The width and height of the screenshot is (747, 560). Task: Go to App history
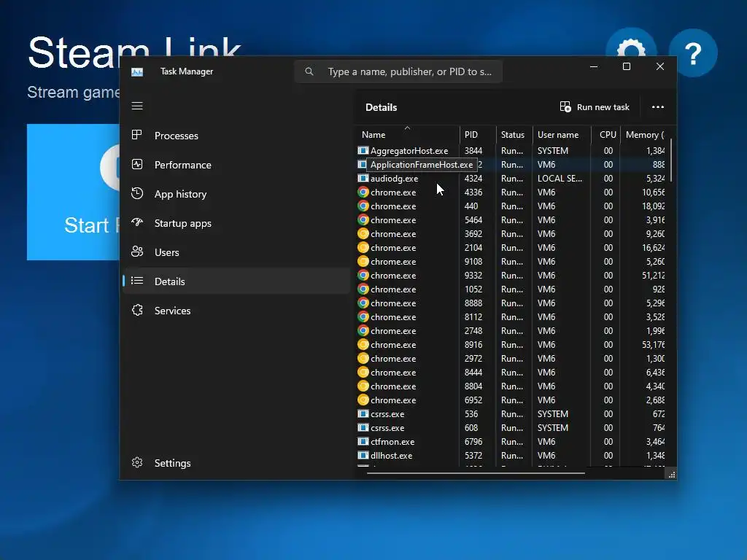[236, 194]
